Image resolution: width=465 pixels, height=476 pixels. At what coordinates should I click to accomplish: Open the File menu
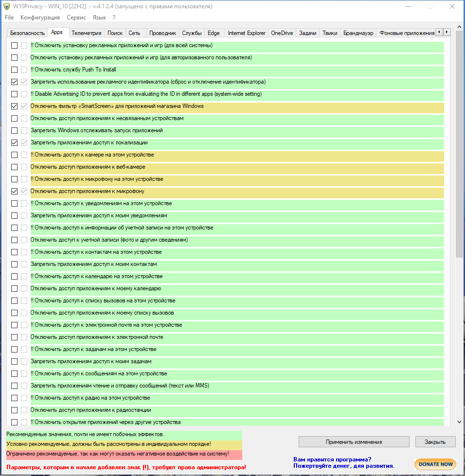click(x=9, y=18)
